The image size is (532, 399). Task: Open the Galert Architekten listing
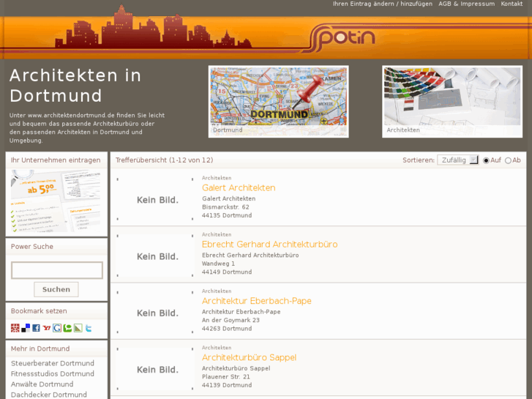click(239, 187)
